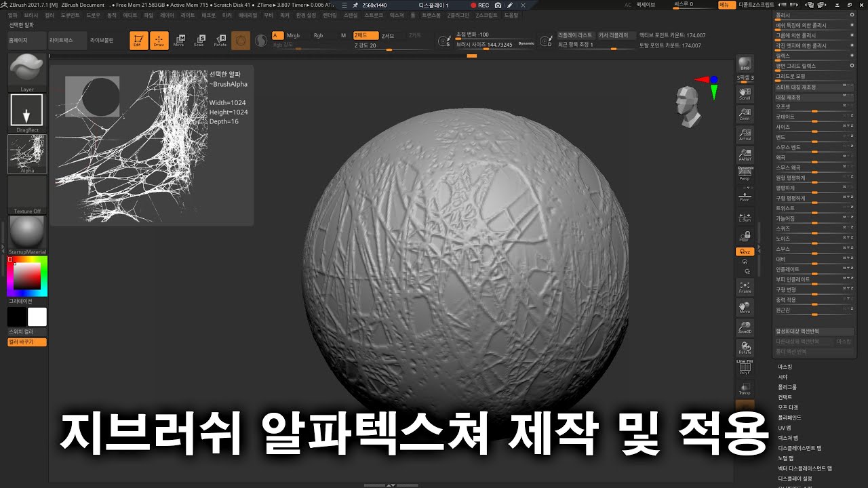Click the sculptris pro S-shaped icon
The image size is (868, 488).
point(260,41)
